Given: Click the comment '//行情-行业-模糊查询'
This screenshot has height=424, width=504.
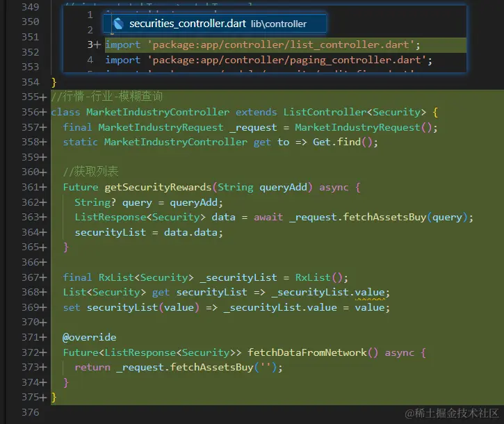Looking at the screenshot, I should 107,97.
